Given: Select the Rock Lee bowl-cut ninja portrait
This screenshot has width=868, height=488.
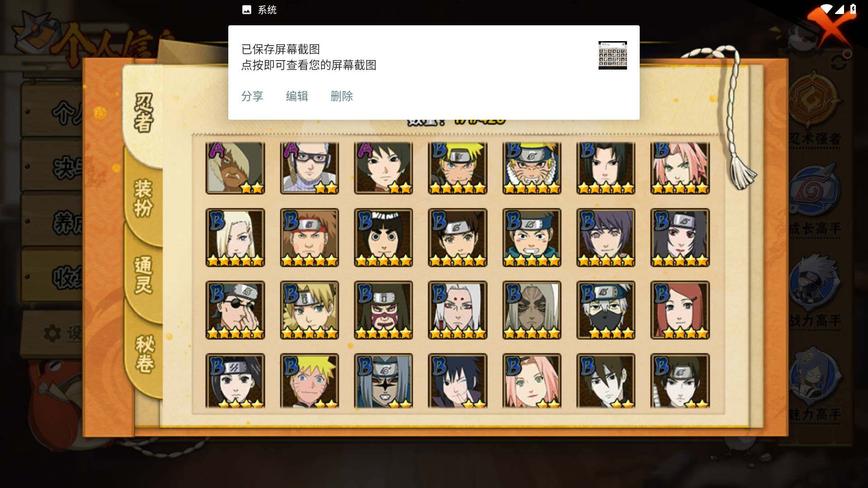Looking at the screenshot, I should (383, 238).
